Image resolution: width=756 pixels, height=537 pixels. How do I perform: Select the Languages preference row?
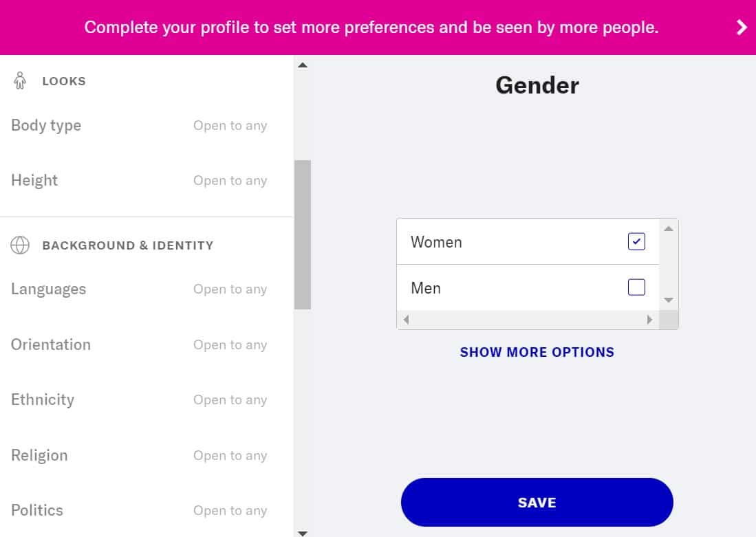tap(139, 289)
